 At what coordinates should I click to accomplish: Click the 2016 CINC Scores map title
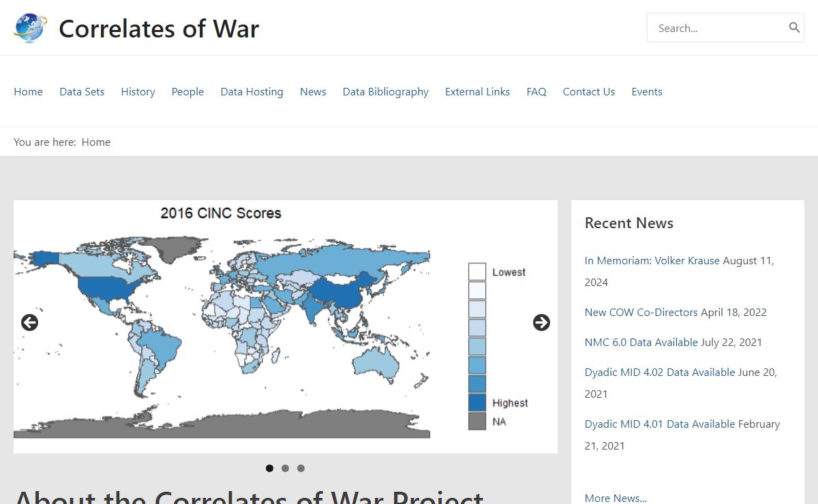point(221,213)
